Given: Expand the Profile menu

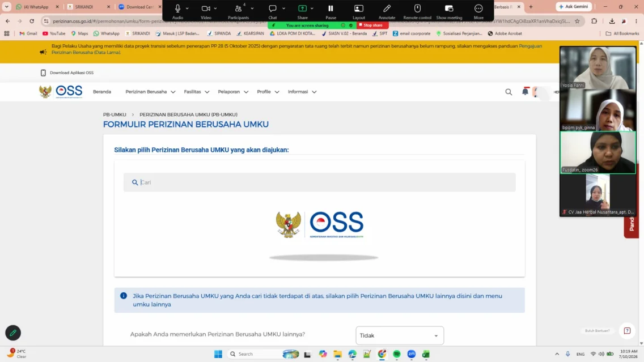Looking at the screenshot, I should pyautogui.click(x=268, y=92).
